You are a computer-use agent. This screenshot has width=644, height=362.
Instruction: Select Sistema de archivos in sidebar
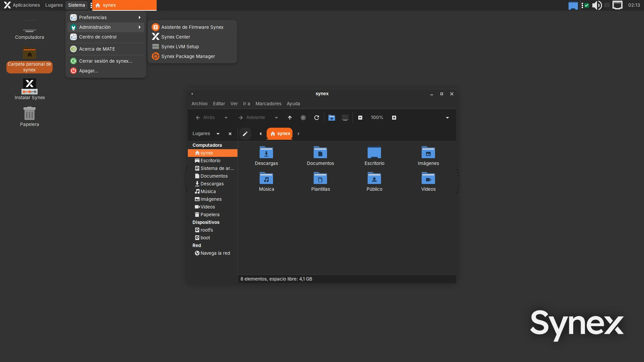pos(213,168)
